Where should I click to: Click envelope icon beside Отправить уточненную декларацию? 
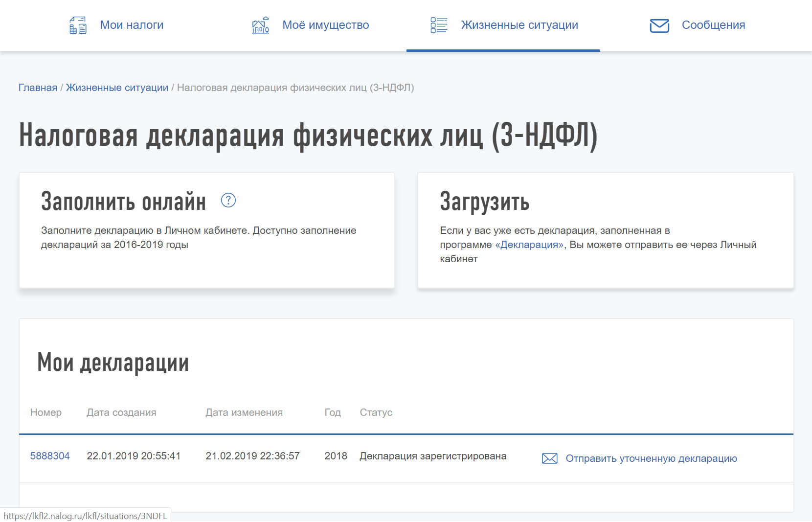[x=550, y=458]
